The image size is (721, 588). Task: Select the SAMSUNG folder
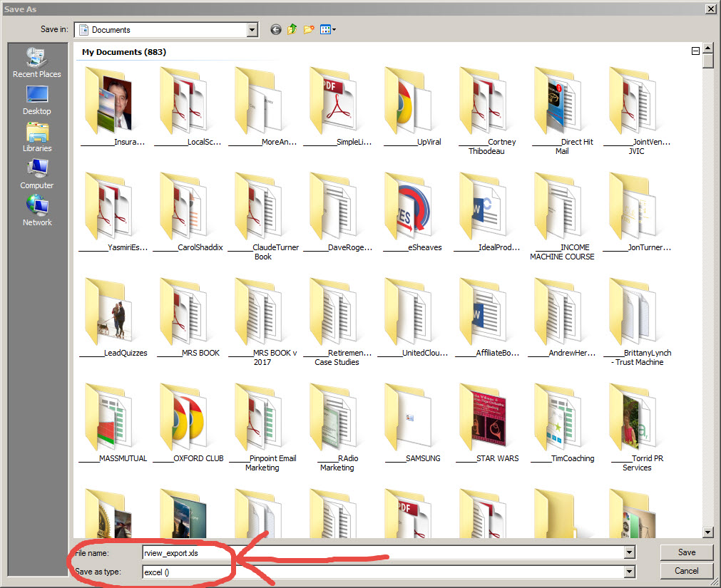tap(412, 423)
